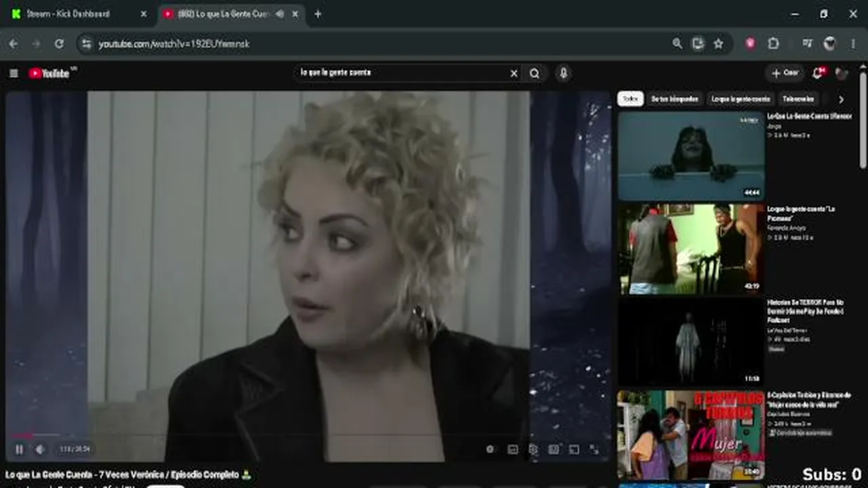
Task: Open the YouTube notifications bell
Action: (x=818, y=73)
